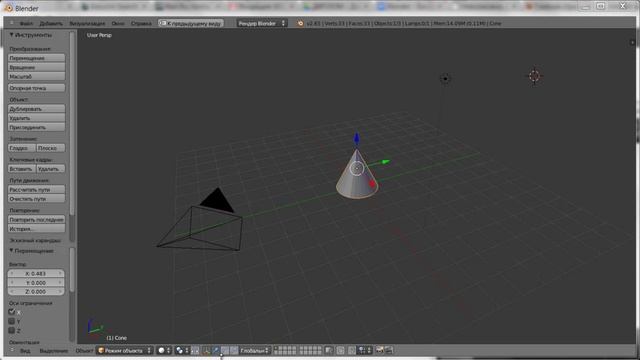Toggle the snap during transform icon
Viewport: 640px width, 360px height.
[352, 351]
